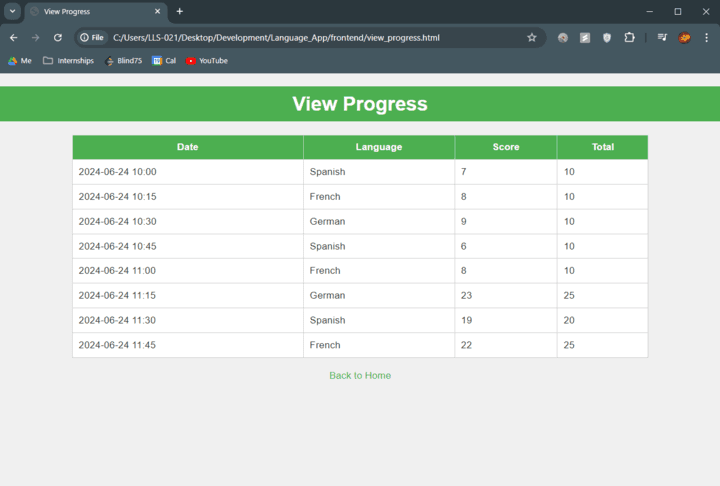This screenshot has height=486, width=720.
Task: Click the first round extension icon
Action: pyautogui.click(x=562, y=38)
